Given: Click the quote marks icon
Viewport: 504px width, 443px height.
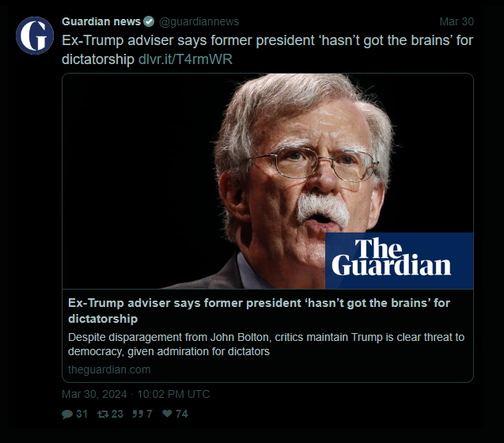Looking at the screenshot, I should (x=138, y=414).
